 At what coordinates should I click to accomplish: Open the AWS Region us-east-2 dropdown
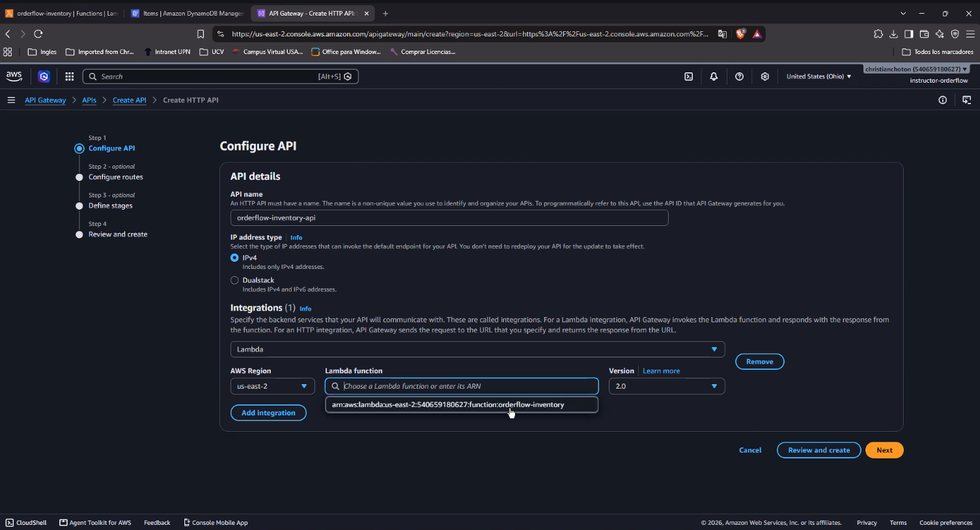pyautogui.click(x=273, y=387)
